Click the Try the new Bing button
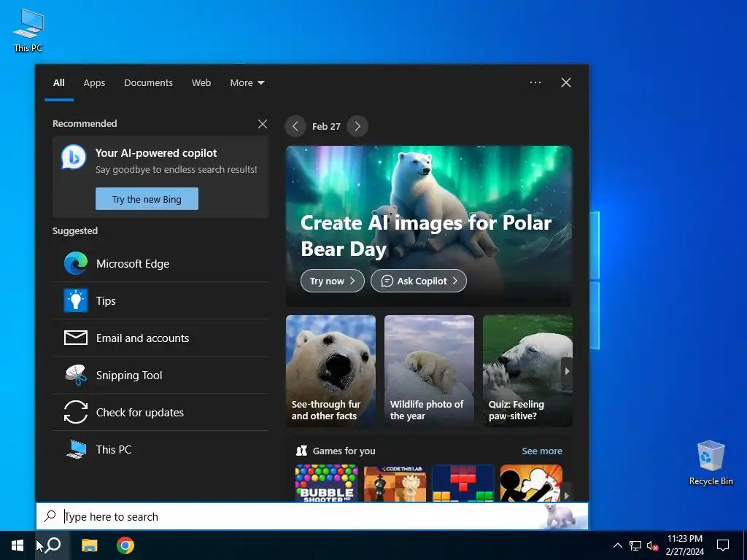This screenshot has height=560, width=747. click(147, 199)
